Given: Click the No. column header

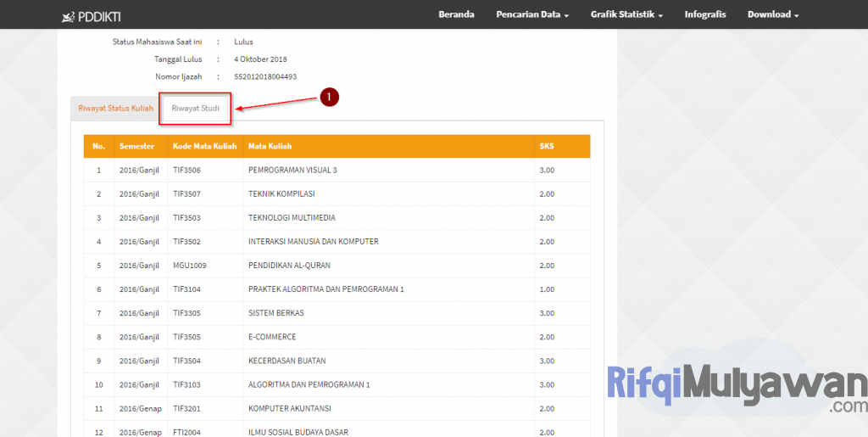Looking at the screenshot, I should [x=99, y=146].
